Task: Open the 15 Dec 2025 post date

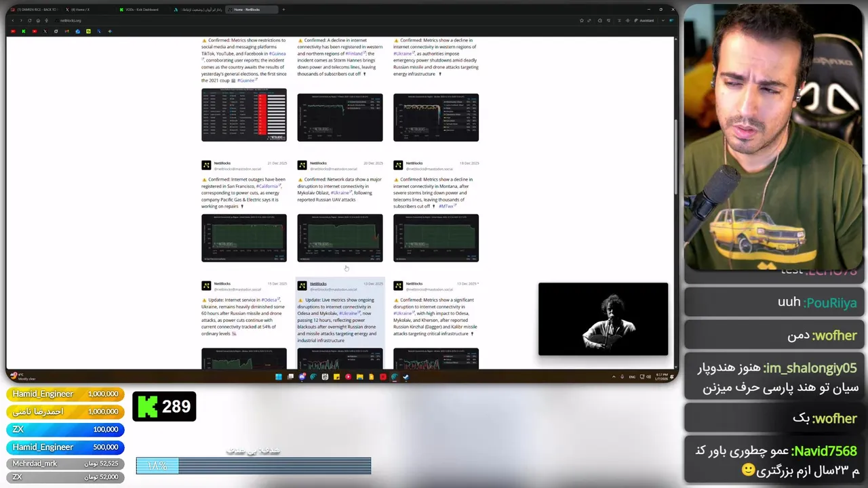Action: [x=277, y=284]
